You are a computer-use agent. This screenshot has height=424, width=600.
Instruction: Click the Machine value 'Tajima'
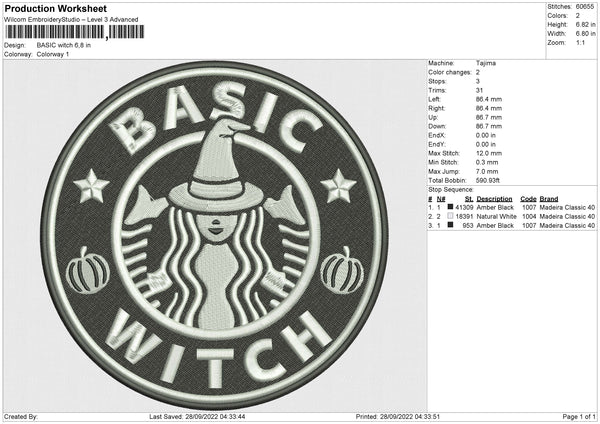click(x=486, y=63)
